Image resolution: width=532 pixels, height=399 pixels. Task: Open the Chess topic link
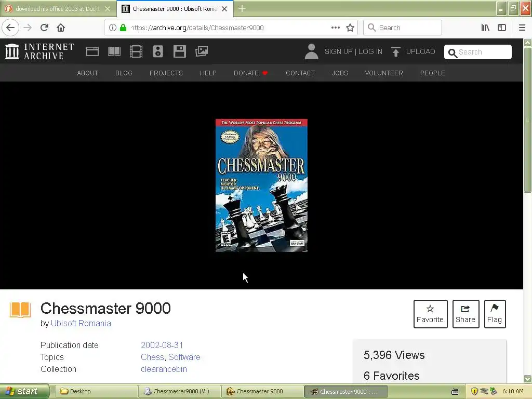click(152, 357)
